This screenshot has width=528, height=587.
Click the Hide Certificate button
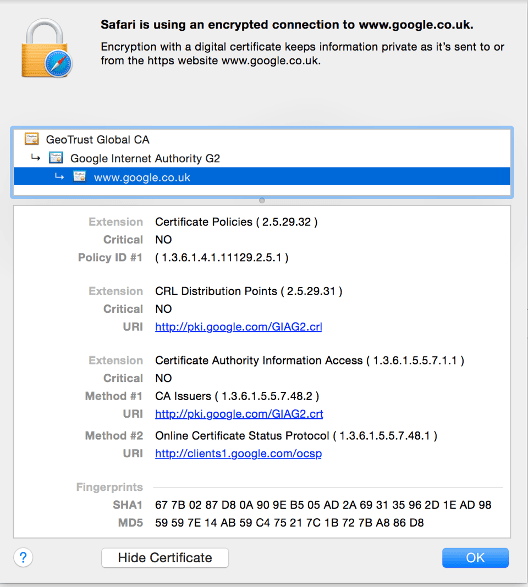click(x=165, y=558)
